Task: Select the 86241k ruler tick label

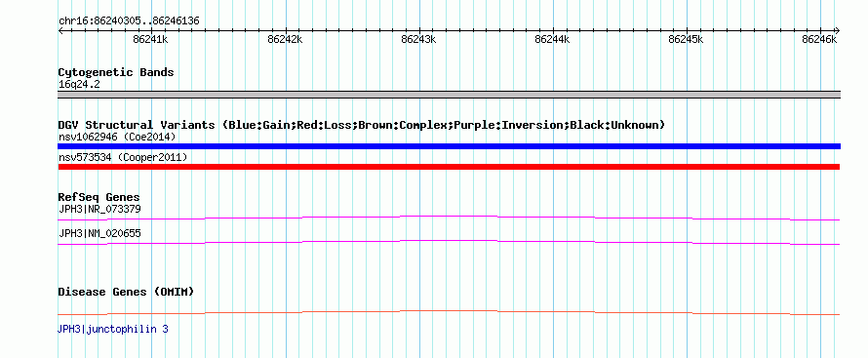Action: (150, 39)
